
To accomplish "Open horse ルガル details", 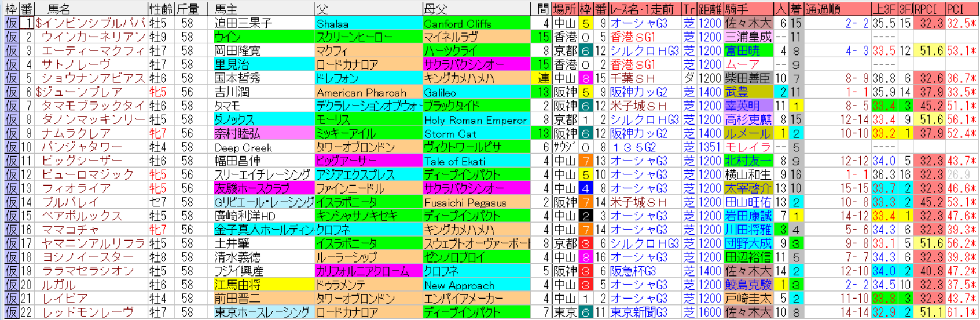I will [58, 285].
